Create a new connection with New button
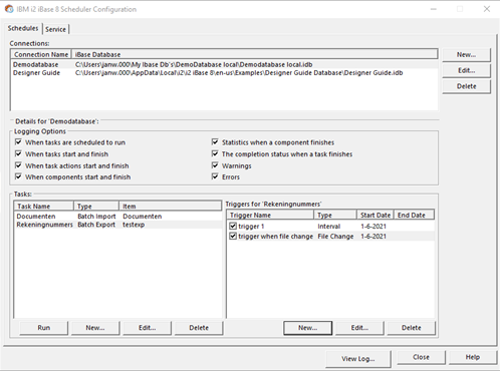Viewport: 500px width, 371px height. 466,55
